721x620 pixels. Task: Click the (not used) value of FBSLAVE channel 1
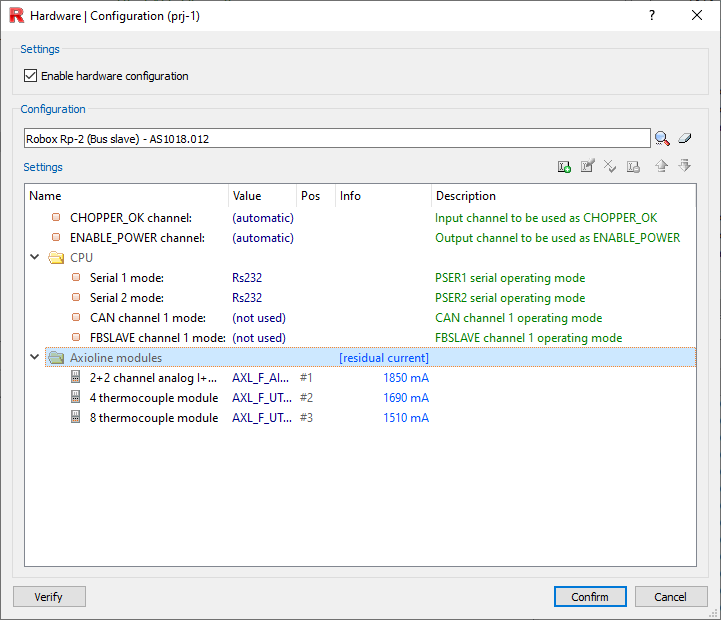259,338
